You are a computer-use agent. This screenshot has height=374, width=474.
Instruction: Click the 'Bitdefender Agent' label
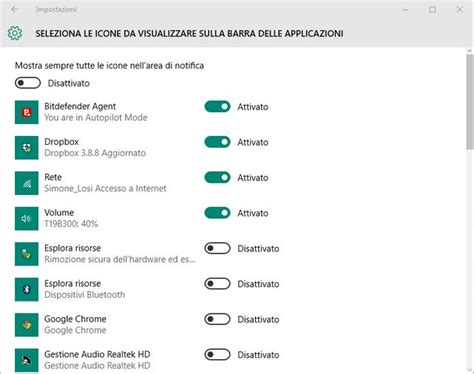[x=80, y=106]
